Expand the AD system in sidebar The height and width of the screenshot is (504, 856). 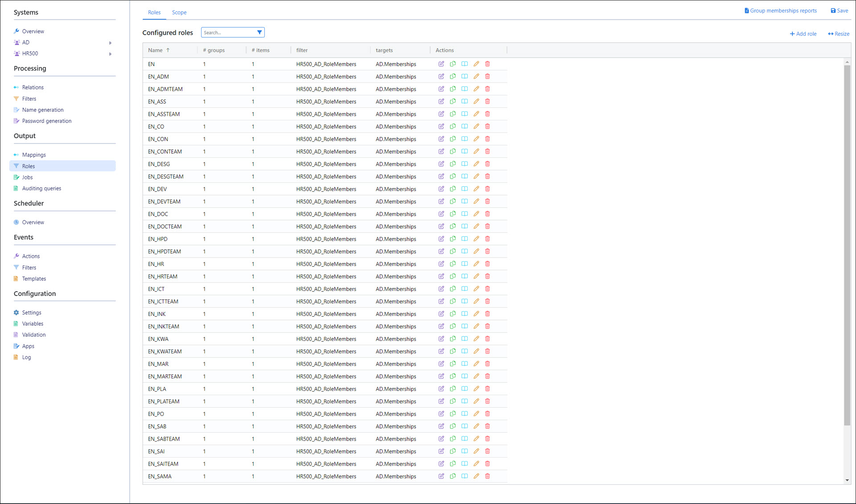coord(110,43)
